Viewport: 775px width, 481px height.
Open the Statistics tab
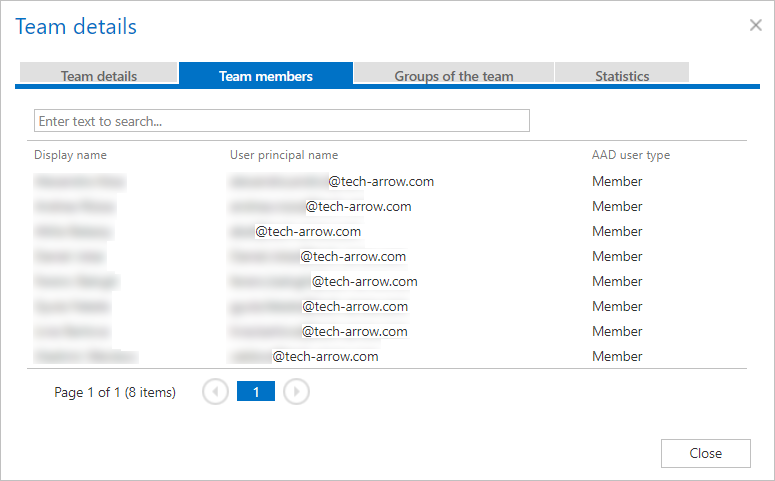pos(622,76)
